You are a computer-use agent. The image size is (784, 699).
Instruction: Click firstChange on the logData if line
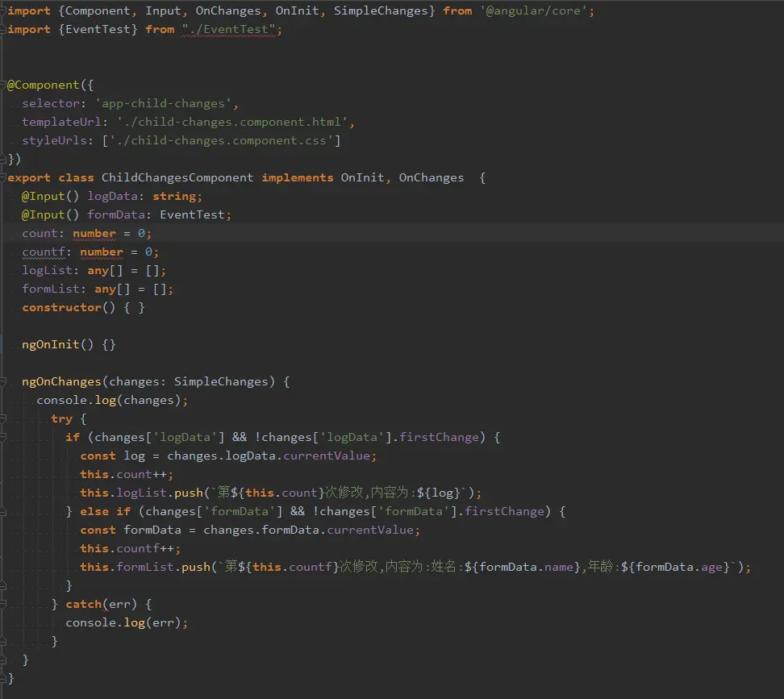pyautogui.click(x=439, y=437)
